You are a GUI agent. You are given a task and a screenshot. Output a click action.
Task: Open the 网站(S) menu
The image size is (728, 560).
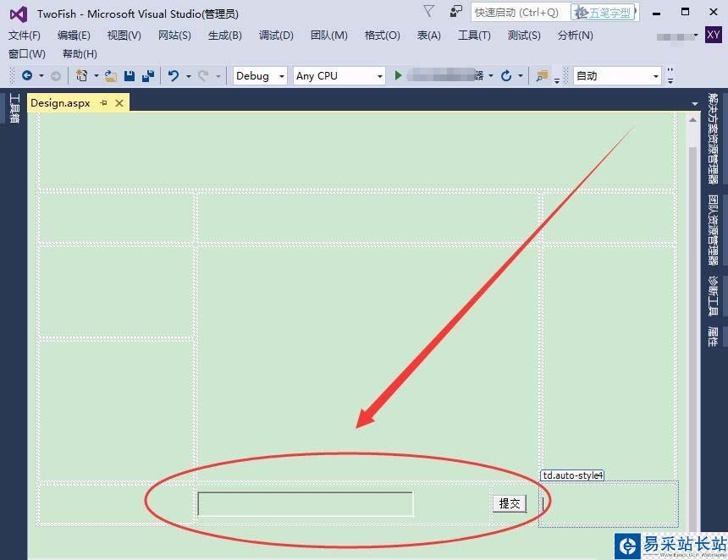pyautogui.click(x=174, y=36)
